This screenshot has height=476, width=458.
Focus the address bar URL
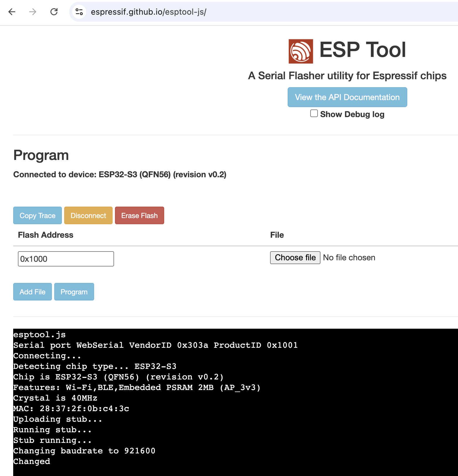pos(149,12)
